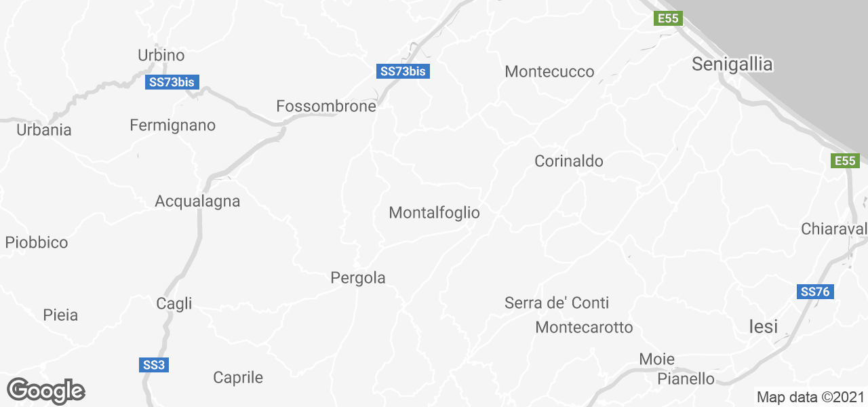The height and width of the screenshot is (407, 868).
Task: Click the SS73bis shield near Urbino
Action: tap(172, 82)
